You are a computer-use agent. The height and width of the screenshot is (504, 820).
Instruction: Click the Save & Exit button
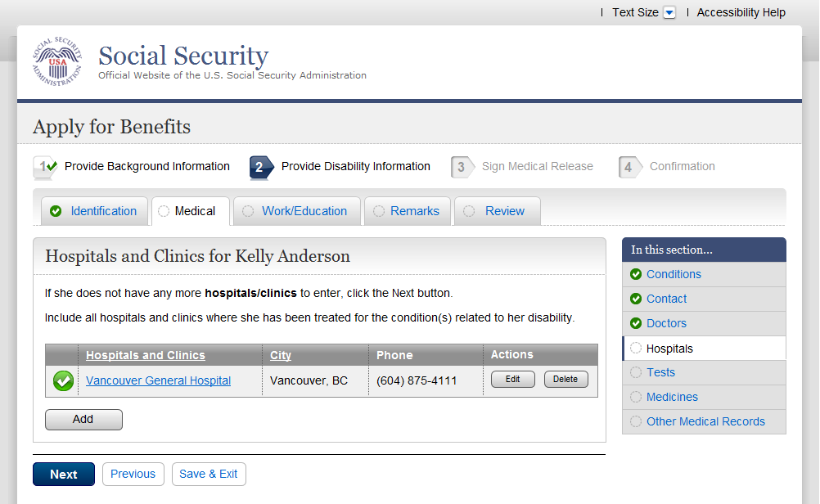(209, 475)
